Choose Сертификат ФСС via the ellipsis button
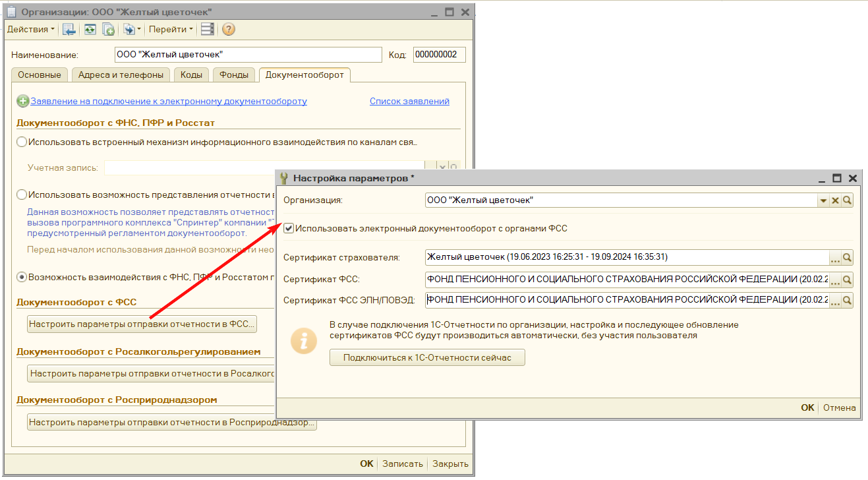This screenshot has width=868, height=480. (835, 280)
